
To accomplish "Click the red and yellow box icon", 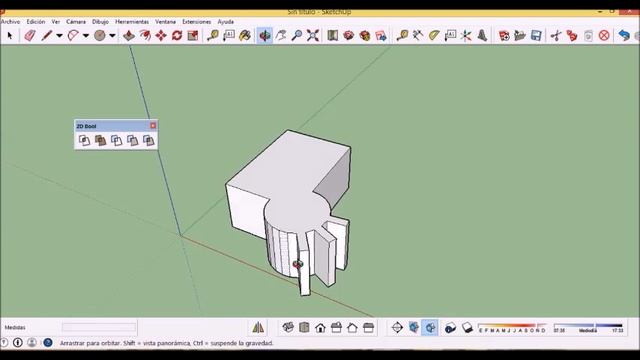I will coord(365,36).
